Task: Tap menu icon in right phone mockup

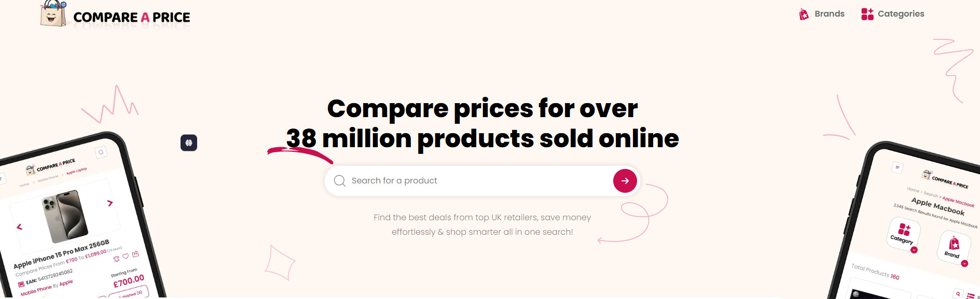Action: [x=898, y=167]
